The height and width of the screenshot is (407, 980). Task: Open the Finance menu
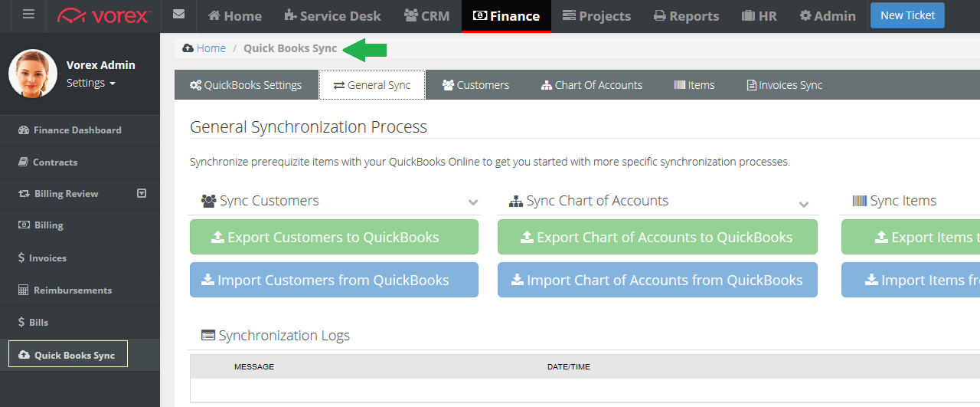[506, 16]
